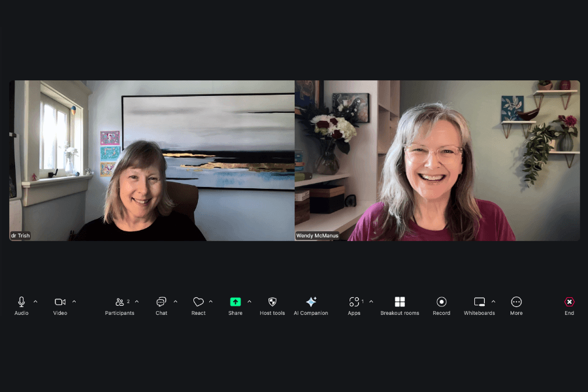Start recording with the Record button
The width and height of the screenshot is (588, 392).
tap(441, 302)
